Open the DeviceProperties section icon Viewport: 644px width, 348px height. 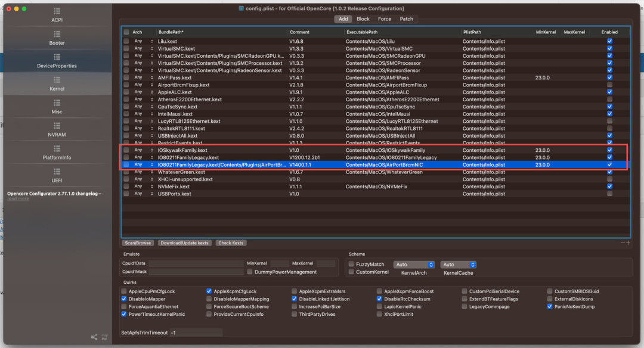coord(57,57)
